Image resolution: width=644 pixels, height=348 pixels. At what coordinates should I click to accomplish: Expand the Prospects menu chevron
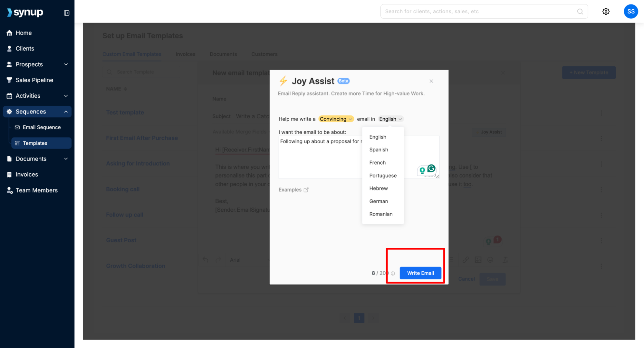pos(66,64)
